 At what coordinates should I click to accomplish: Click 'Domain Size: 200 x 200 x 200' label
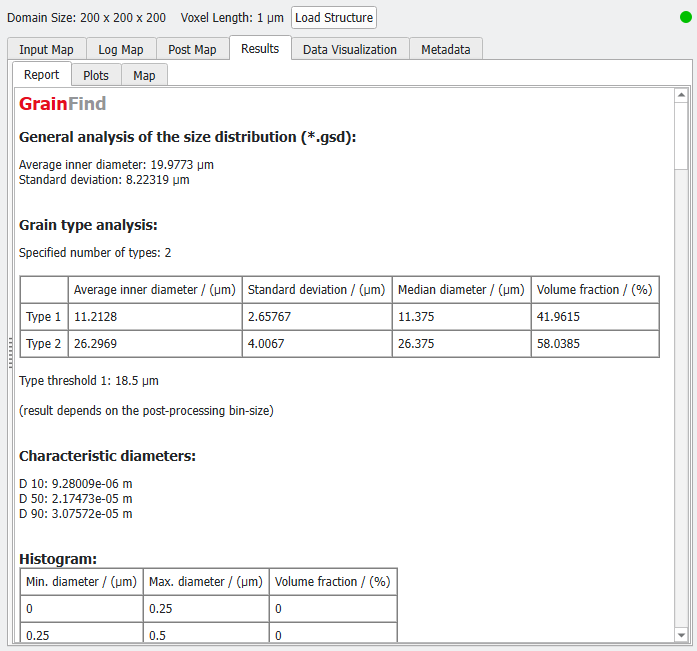pos(86,18)
